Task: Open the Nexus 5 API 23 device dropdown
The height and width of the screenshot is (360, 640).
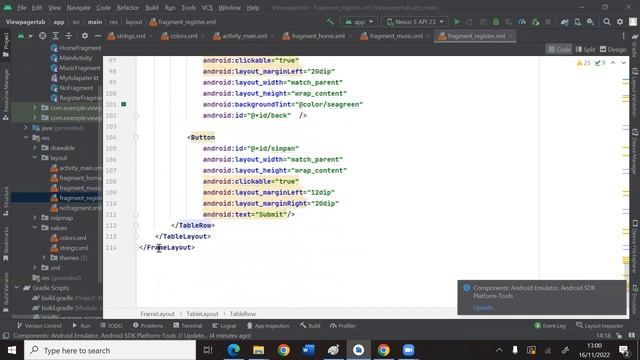Action: 415,22
